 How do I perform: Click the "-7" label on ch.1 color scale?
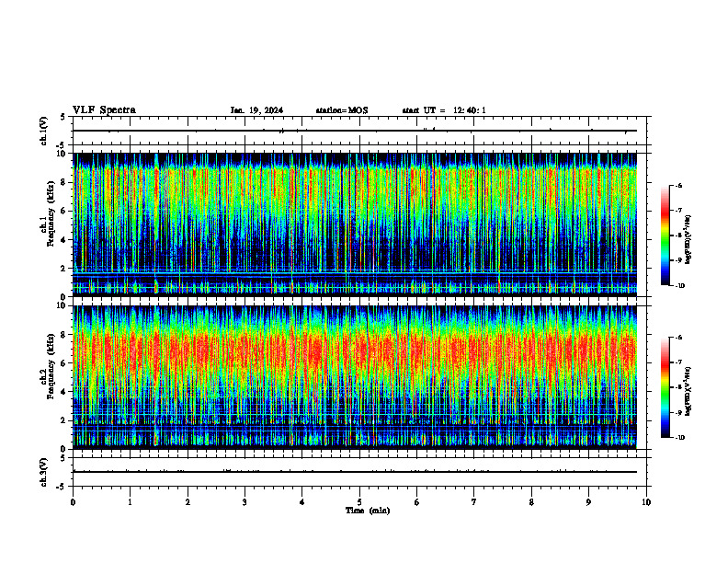click(x=678, y=211)
